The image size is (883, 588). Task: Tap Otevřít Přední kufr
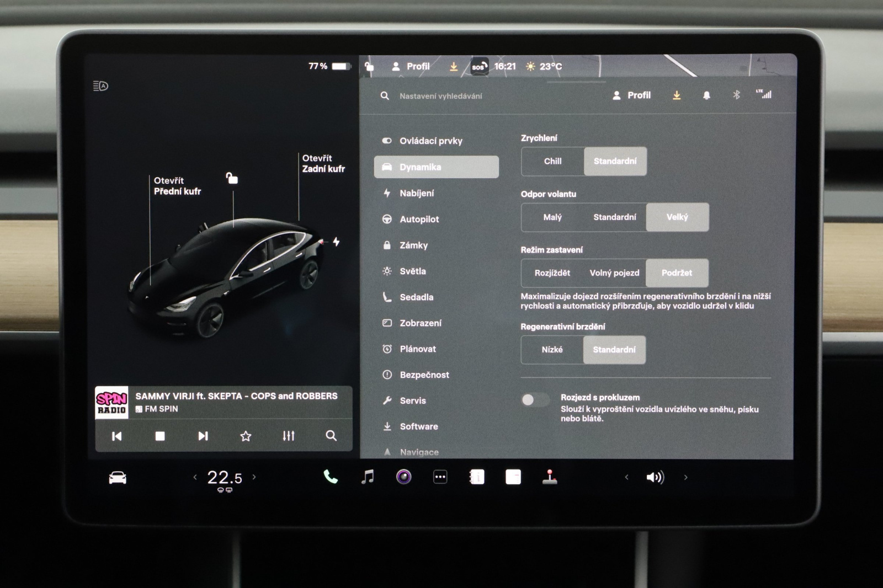tap(177, 186)
